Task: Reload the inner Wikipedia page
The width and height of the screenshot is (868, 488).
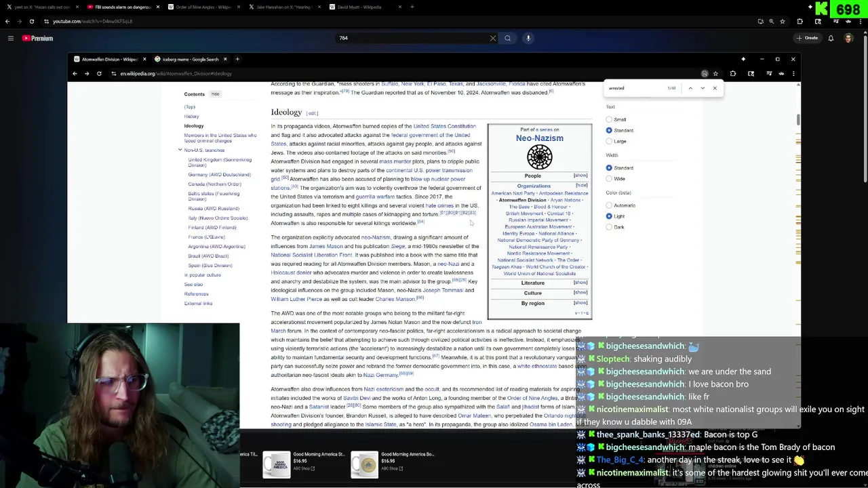Action: coord(99,73)
